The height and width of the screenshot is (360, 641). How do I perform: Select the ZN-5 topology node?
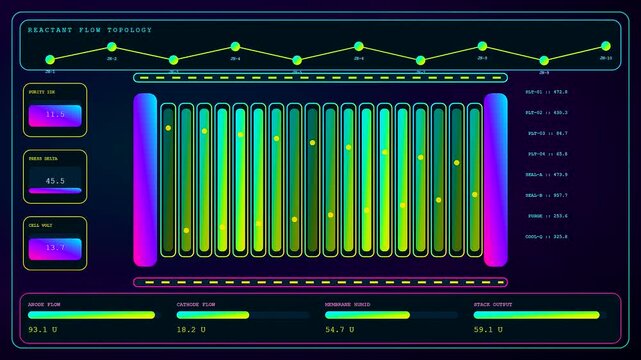pos(297,60)
